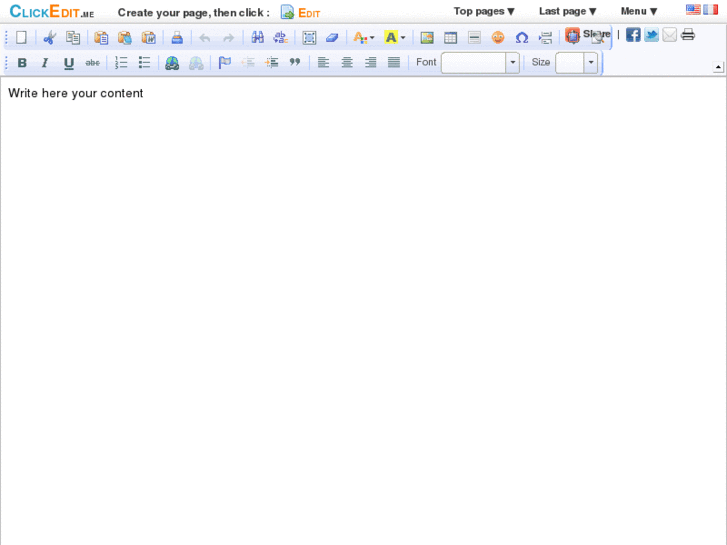Share the page on Twitter
This screenshot has height=545, width=727.
coord(651,35)
